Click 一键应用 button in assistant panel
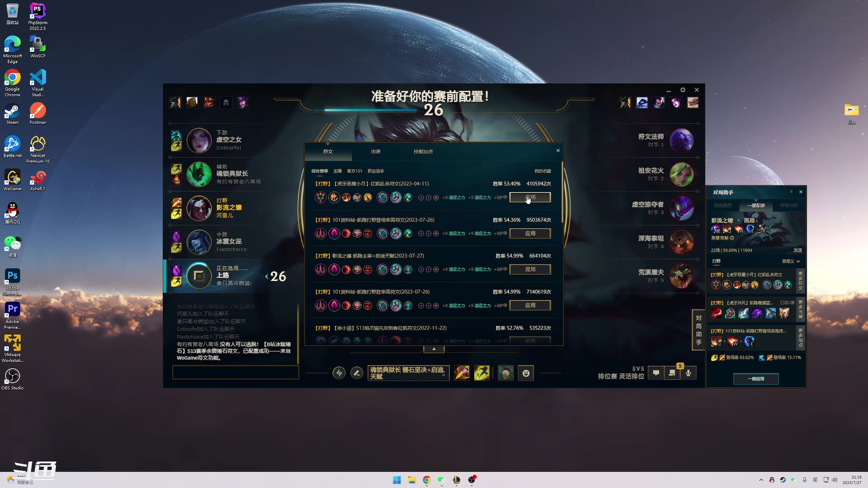The height and width of the screenshot is (488, 868). tap(756, 379)
